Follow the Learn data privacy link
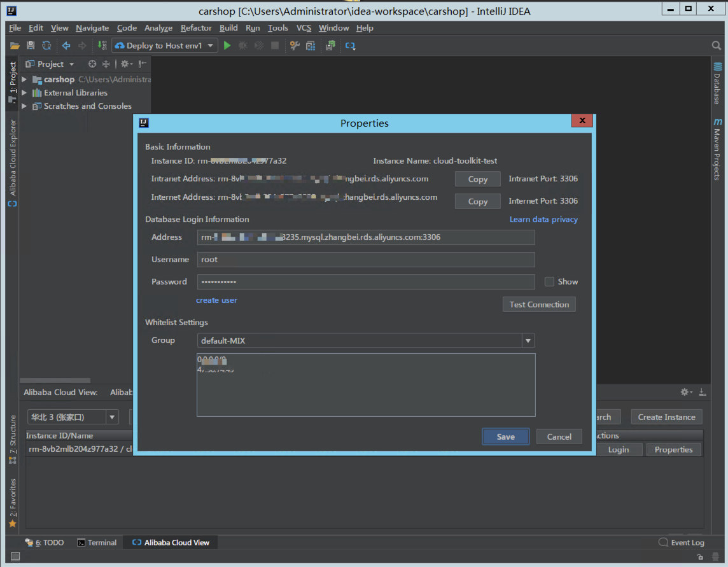 [x=543, y=220]
